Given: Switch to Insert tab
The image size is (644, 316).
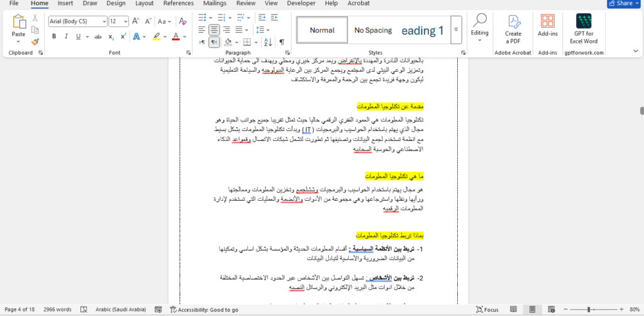Looking at the screenshot, I should point(65,3).
